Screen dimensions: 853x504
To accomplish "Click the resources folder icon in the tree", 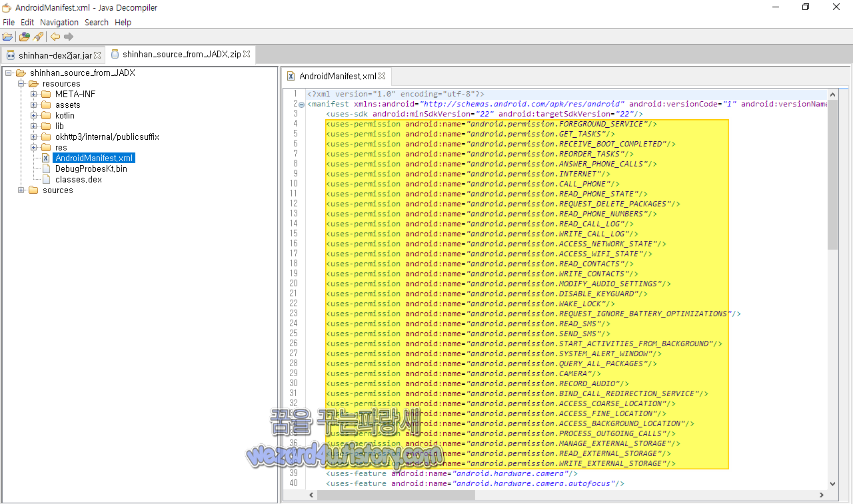I will click(33, 84).
